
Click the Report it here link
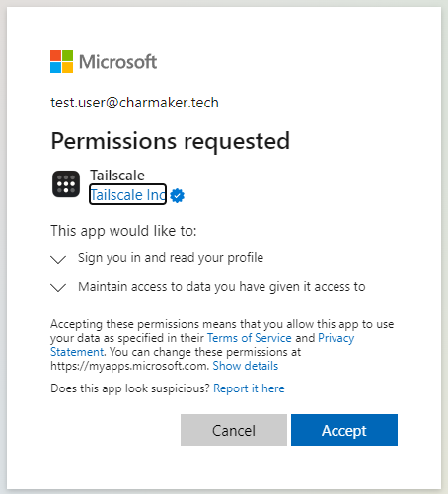tap(249, 388)
